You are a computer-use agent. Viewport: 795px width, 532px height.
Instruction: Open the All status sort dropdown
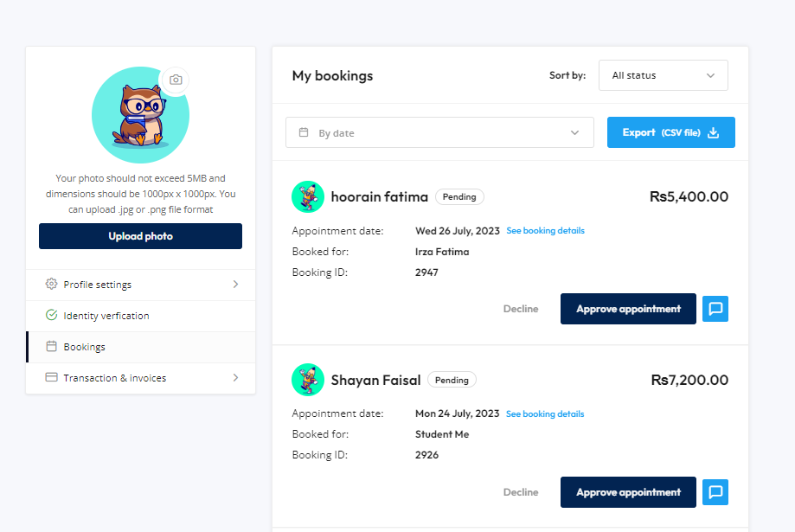coord(664,75)
